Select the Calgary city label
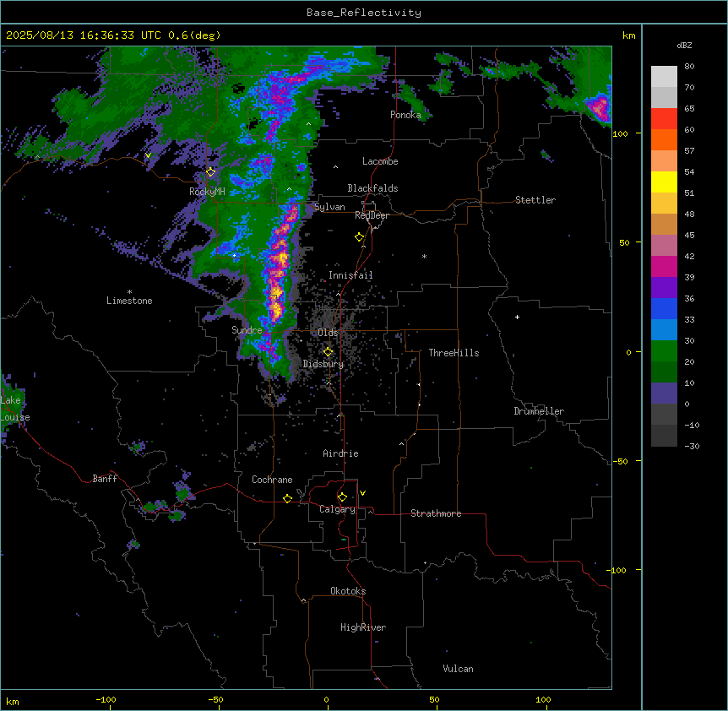The height and width of the screenshot is (711, 728). tap(337, 509)
